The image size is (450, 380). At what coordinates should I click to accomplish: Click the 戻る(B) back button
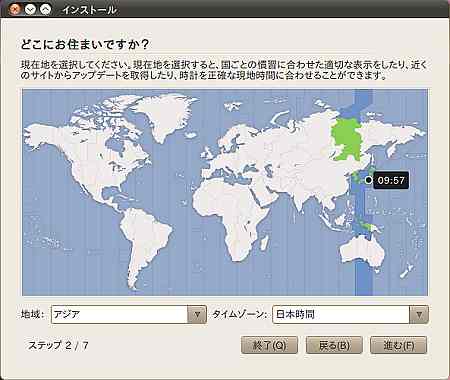click(334, 345)
